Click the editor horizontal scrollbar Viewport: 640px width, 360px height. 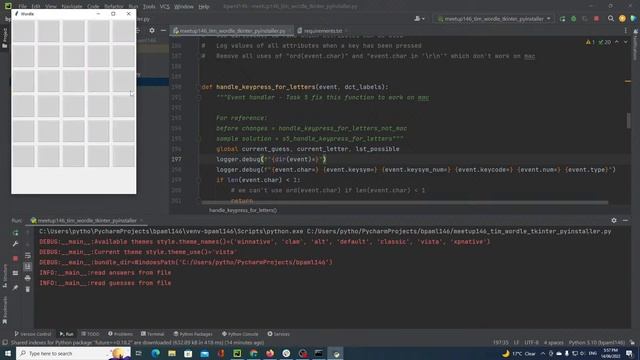[404, 202]
